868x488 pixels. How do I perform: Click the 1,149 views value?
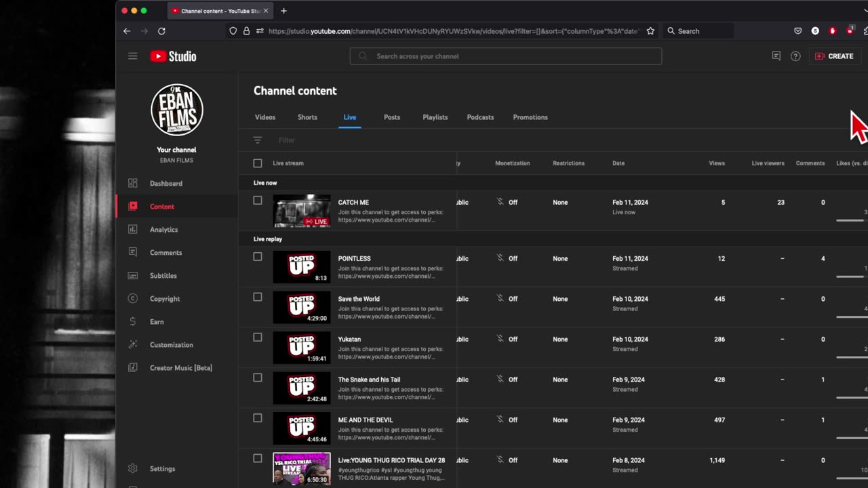[x=717, y=460]
